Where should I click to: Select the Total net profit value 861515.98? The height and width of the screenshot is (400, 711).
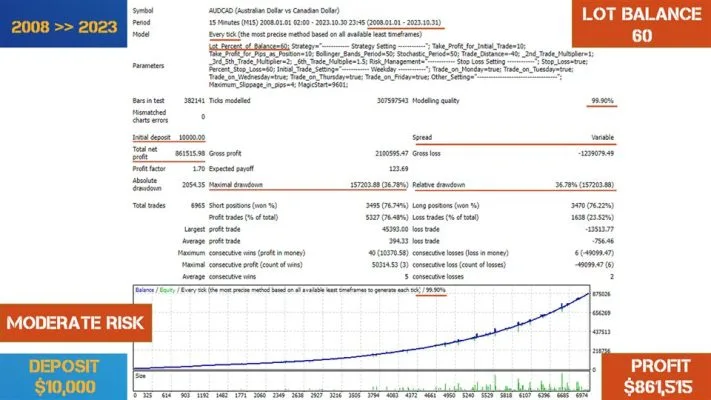click(x=190, y=154)
